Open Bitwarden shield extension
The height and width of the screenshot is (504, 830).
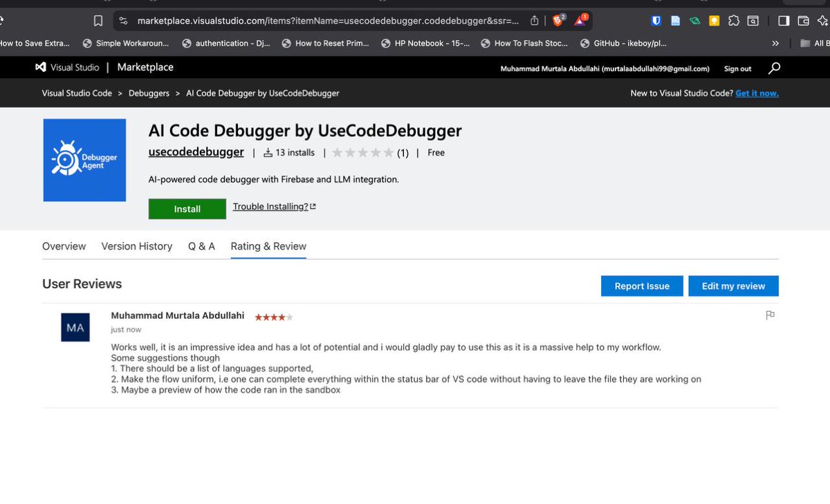pos(656,21)
